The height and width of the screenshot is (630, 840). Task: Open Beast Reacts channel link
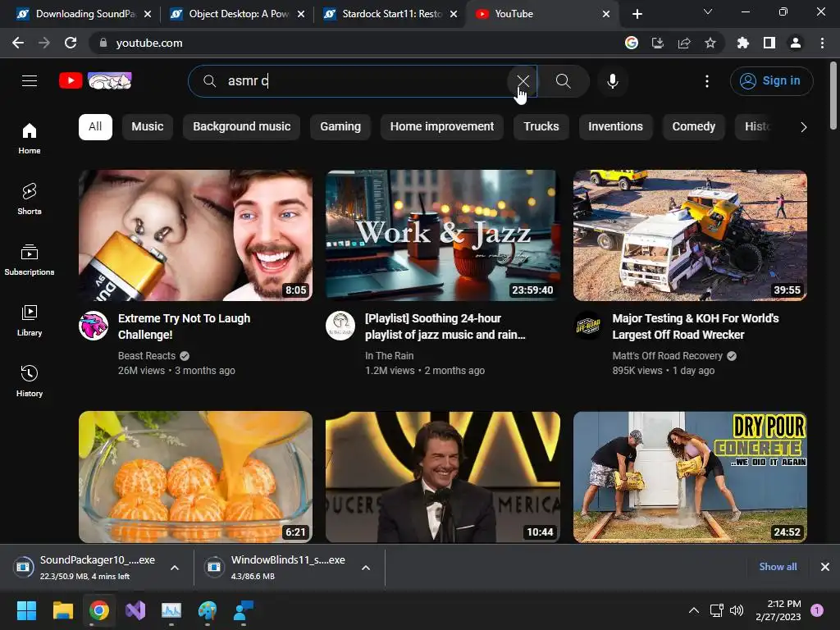(147, 356)
